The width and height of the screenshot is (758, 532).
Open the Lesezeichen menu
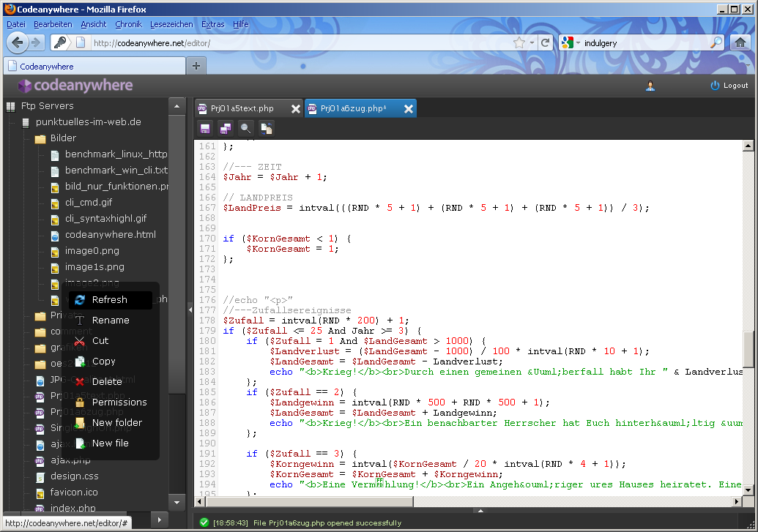tap(171, 24)
